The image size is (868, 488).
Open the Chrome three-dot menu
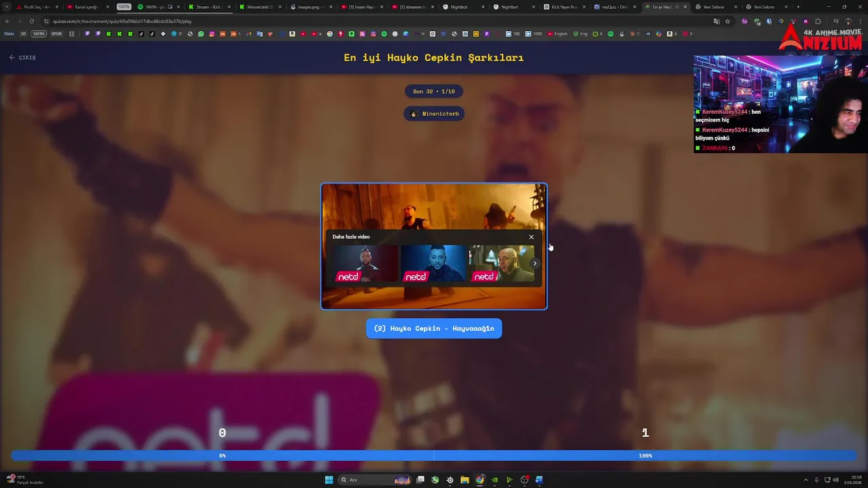[861, 21]
